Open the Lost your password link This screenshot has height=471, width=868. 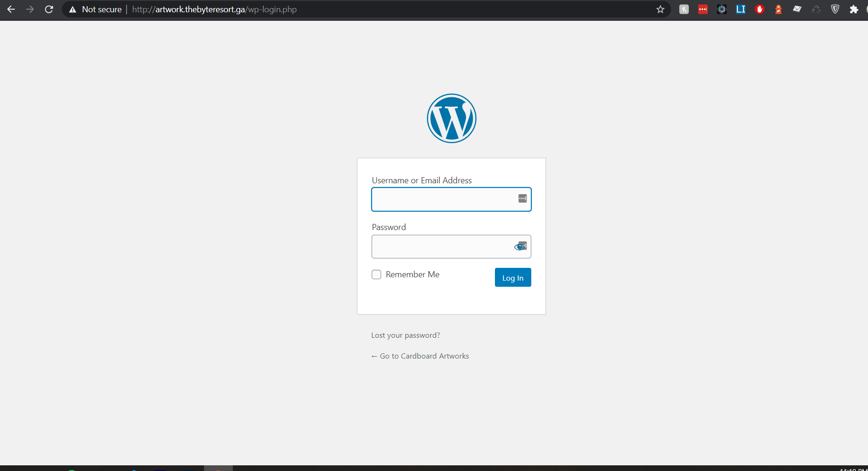[x=405, y=335]
